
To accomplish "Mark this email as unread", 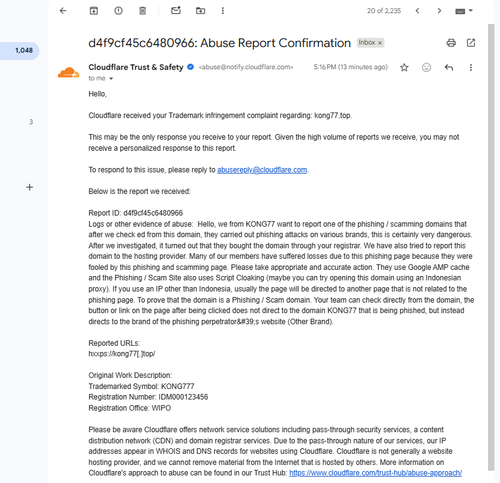I will 176,11.
